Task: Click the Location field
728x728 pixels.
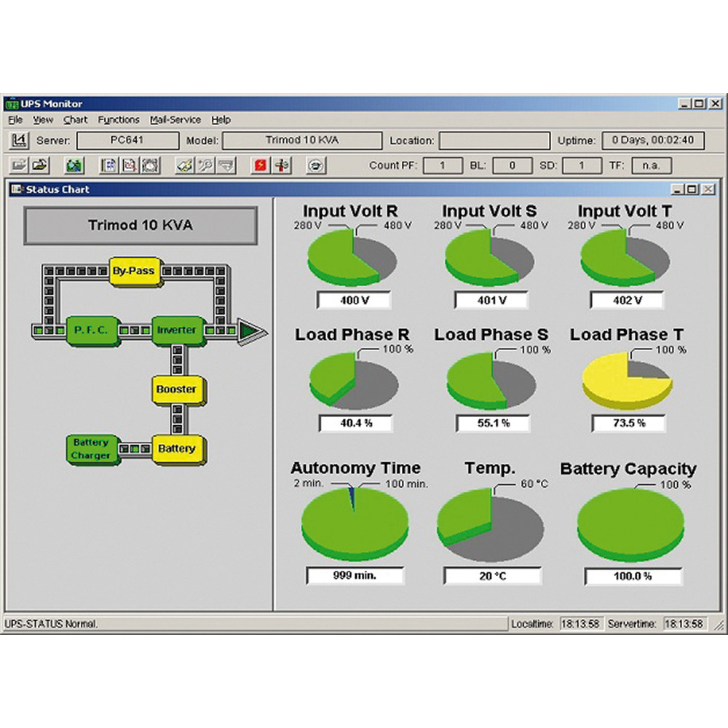Action: pyautogui.click(x=494, y=141)
